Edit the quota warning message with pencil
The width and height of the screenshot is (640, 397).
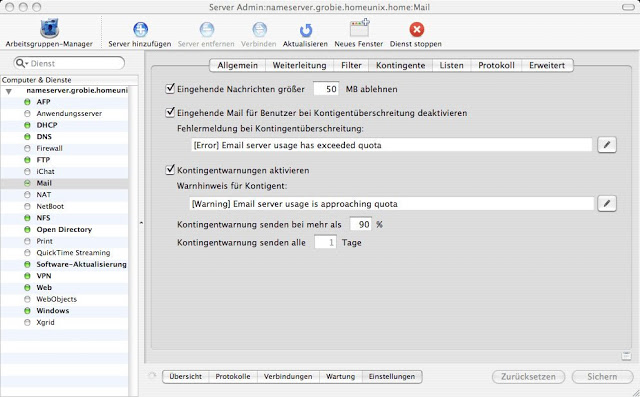[607, 203]
